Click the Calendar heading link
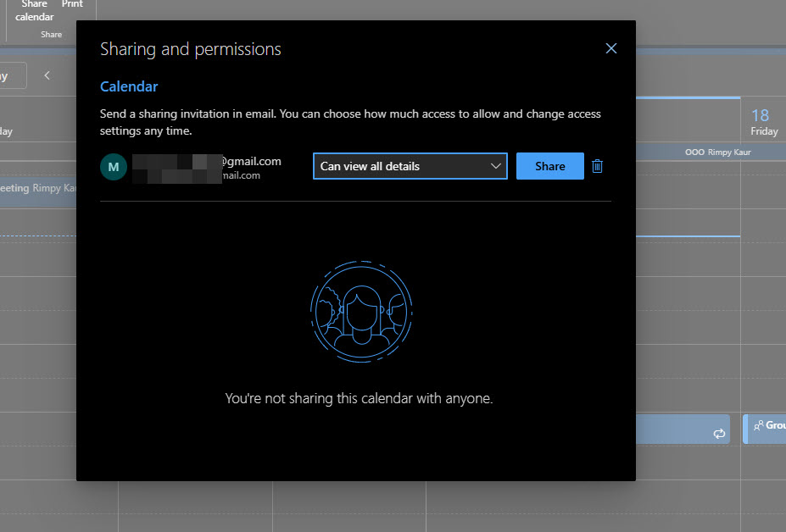The image size is (786, 532). tap(129, 86)
